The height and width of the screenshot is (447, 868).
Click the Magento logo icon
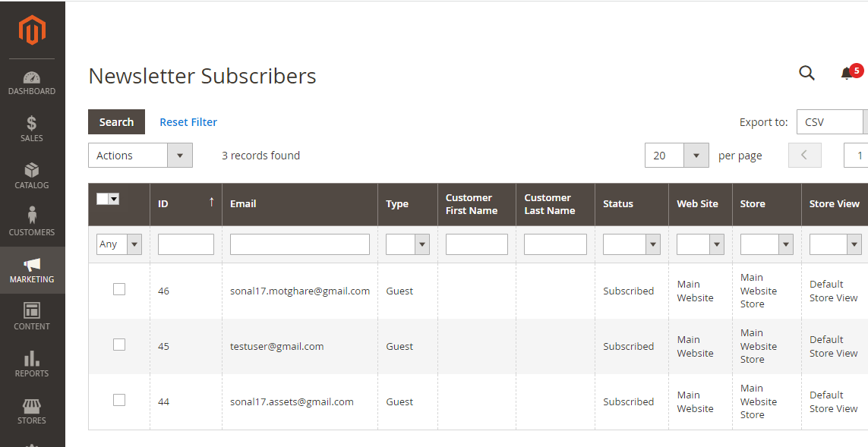pyautogui.click(x=32, y=30)
